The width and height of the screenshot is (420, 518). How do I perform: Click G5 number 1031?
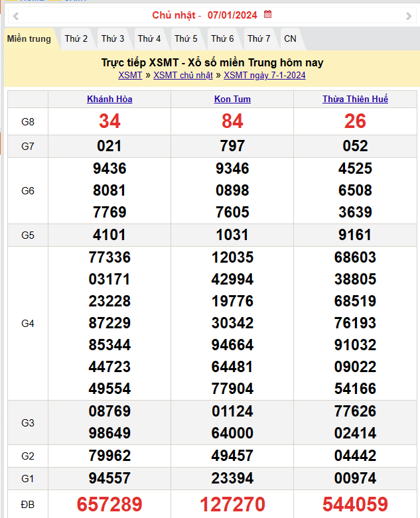(x=232, y=235)
